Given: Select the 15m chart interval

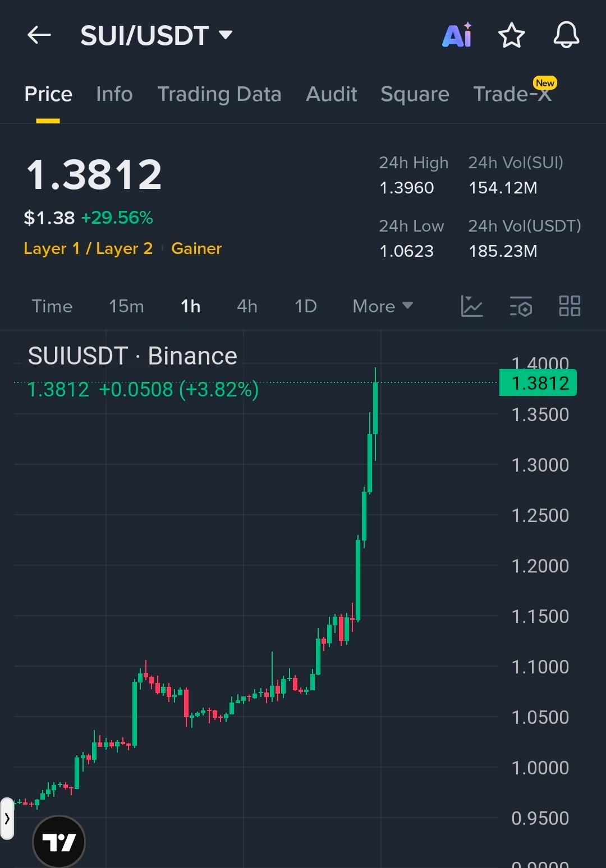Looking at the screenshot, I should pyautogui.click(x=126, y=306).
